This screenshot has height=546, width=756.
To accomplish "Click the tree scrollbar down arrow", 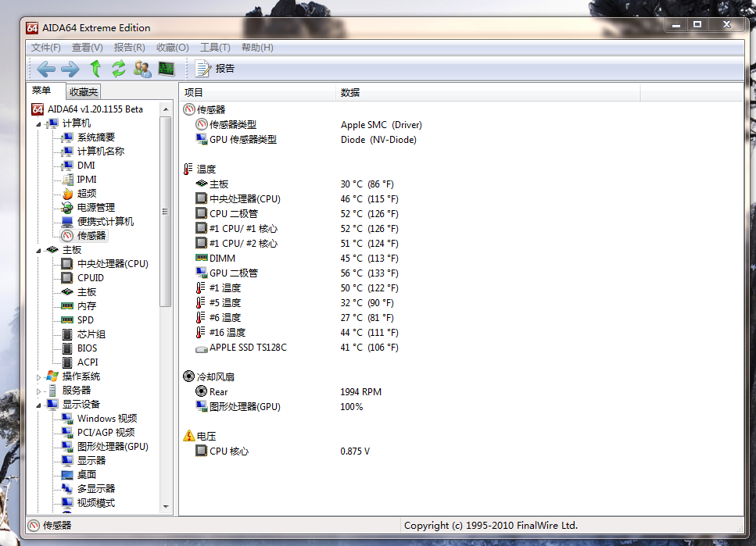I will pos(166,506).
